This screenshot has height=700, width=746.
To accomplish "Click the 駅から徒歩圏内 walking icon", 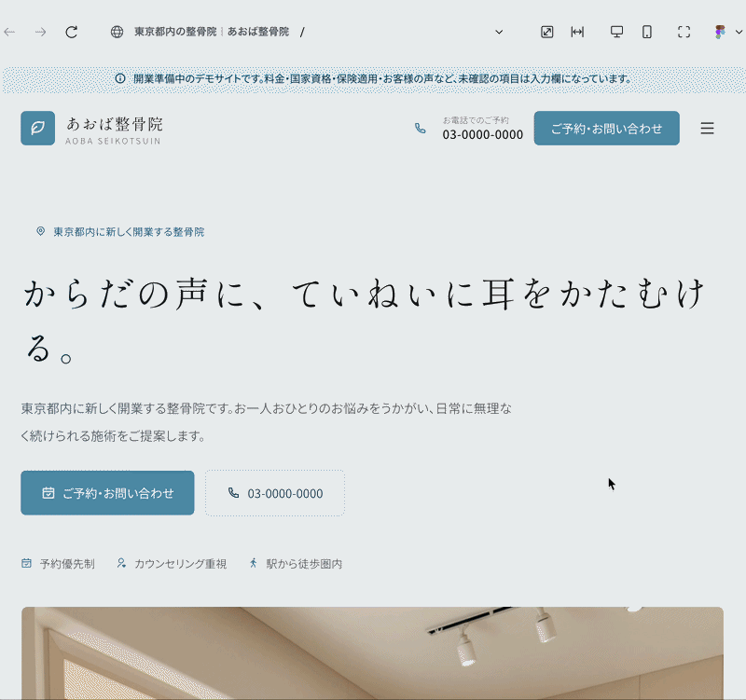I will 253,564.
